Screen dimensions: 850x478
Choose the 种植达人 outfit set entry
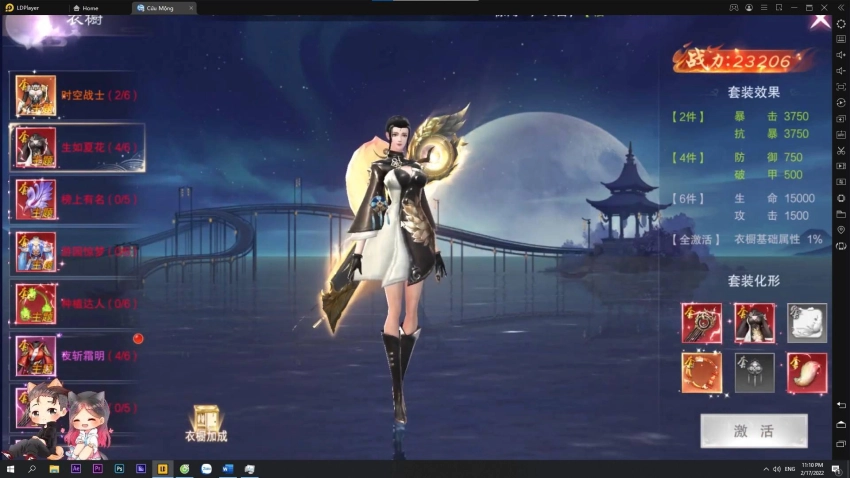pyautogui.click(x=76, y=303)
